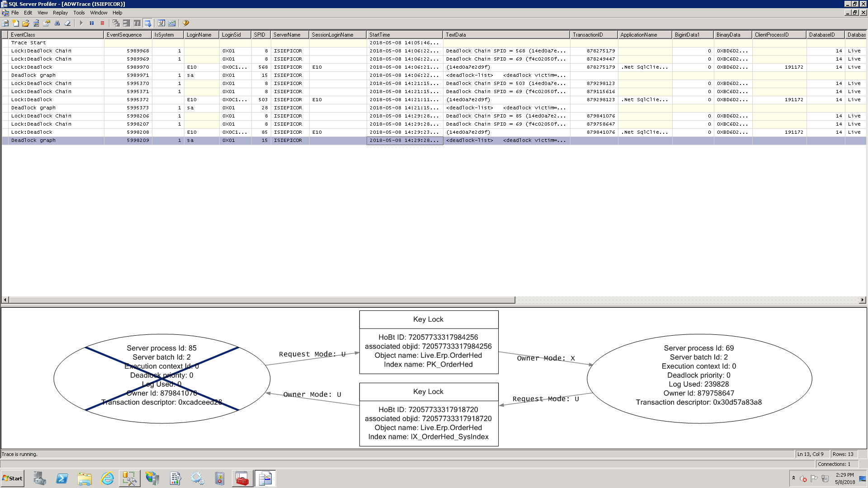Click the grid horizontal scrollbar right arrow
Viewport: 868px width, 488px height.
click(862, 300)
